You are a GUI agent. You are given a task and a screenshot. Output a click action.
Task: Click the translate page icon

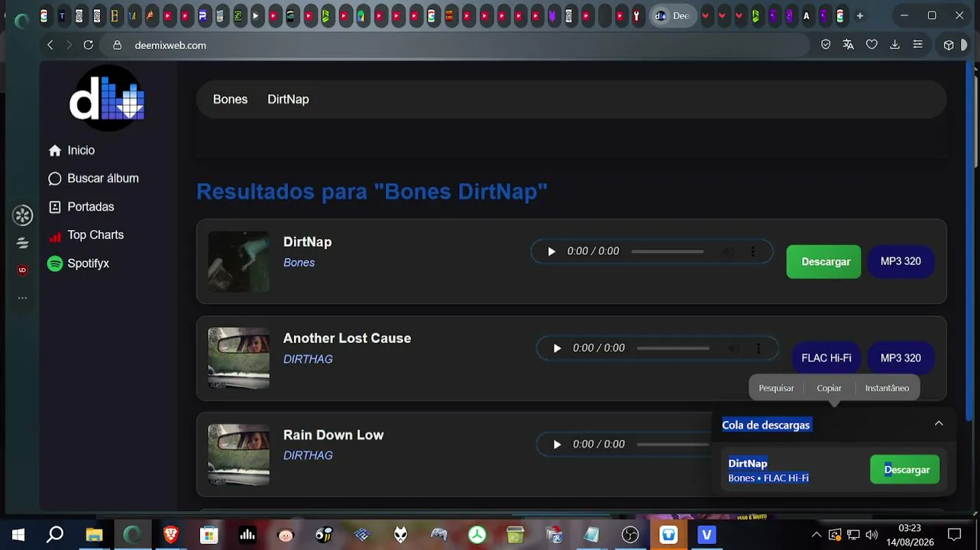point(848,45)
